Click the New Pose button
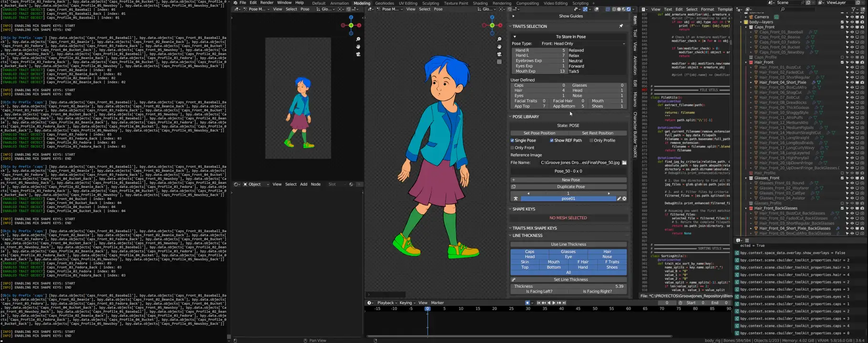Viewport: 868px width, 343px height. pyautogui.click(x=568, y=180)
